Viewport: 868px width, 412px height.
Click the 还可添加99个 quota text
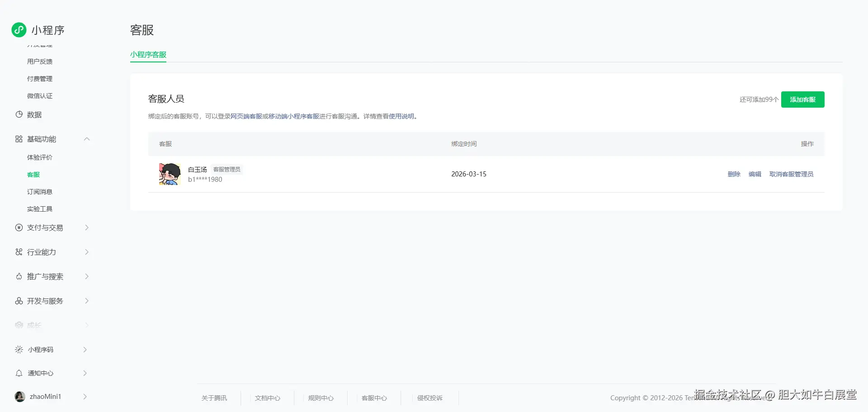tap(759, 99)
